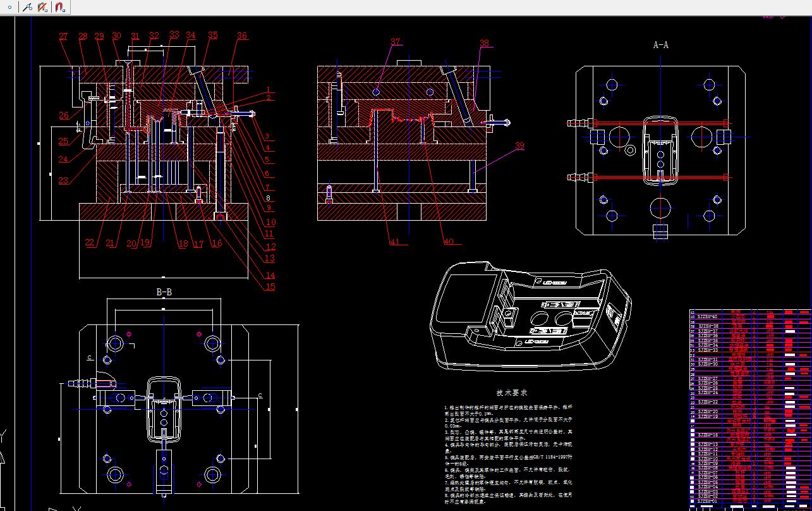Select SJZSM-16 cell in parts table
This screenshot has height=511, width=812.
coord(708,435)
